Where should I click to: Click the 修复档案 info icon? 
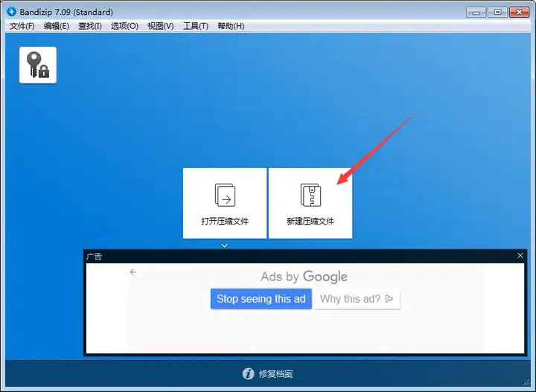click(x=248, y=373)
